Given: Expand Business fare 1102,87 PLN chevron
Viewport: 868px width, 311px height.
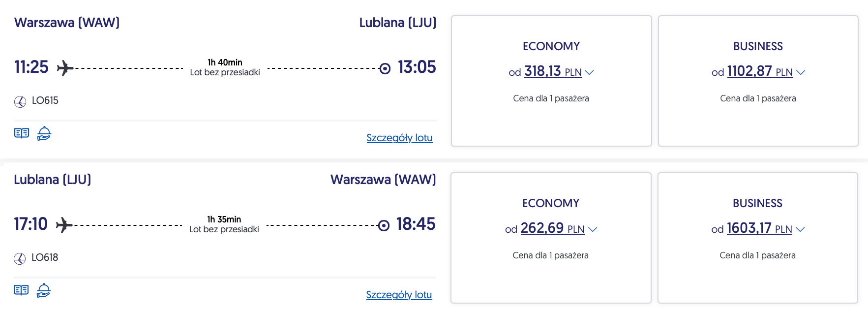Looking at the screenshot, I should point(801,72).
